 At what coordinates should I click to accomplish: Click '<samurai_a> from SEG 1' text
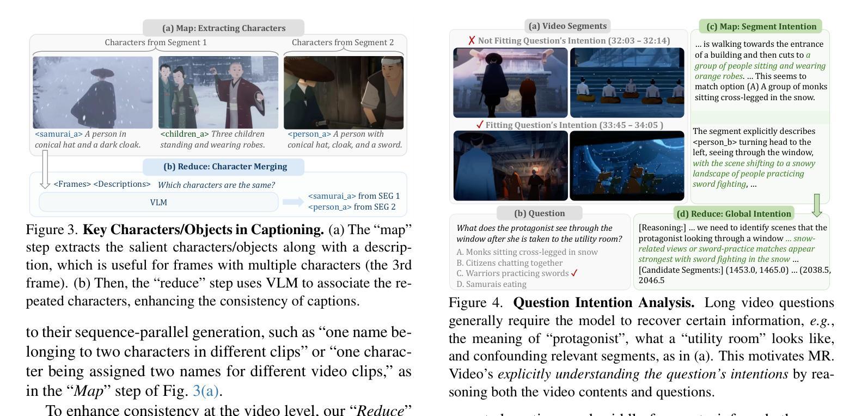click(x=354, y=196)
